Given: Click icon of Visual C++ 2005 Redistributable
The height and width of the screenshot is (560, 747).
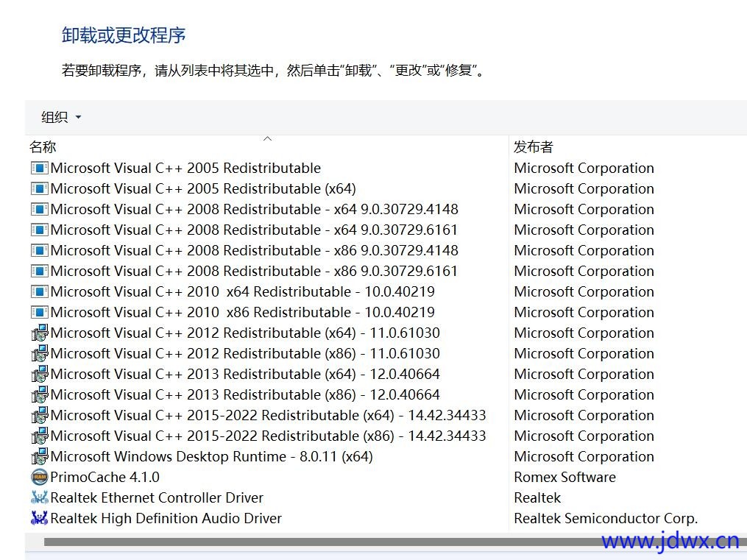Looking at the screenshot, I should (x=40, y=168).
